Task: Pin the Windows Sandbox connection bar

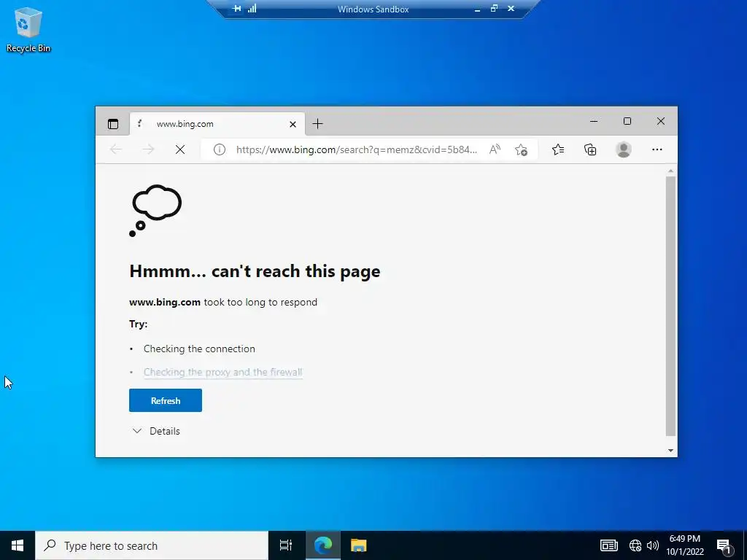Action: 236,9
